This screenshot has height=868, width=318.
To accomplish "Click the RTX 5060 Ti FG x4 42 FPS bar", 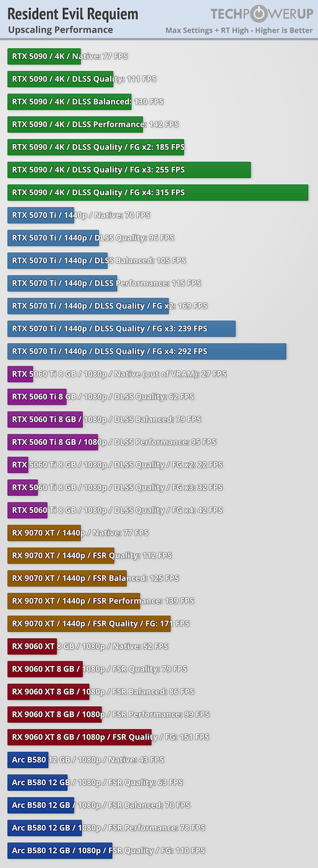I will point(27,510).
